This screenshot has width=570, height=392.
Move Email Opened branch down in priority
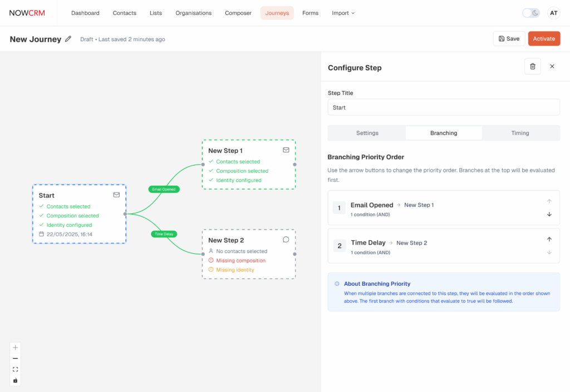pyautogui.click(x=549, y=215)
